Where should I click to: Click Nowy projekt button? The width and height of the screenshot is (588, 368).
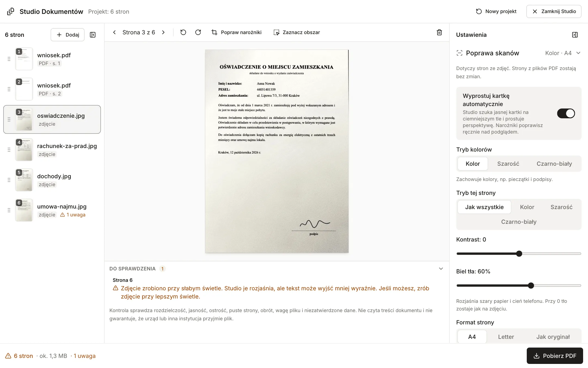(496, 11)
